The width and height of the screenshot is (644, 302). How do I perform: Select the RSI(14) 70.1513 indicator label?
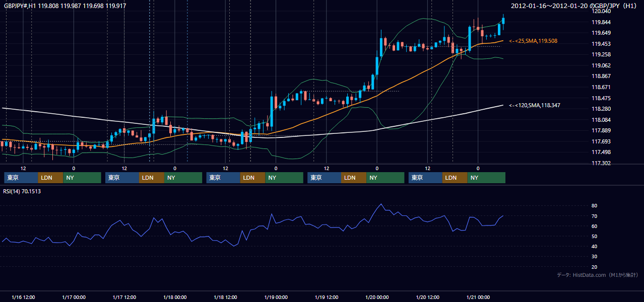(x=22, y=191)
